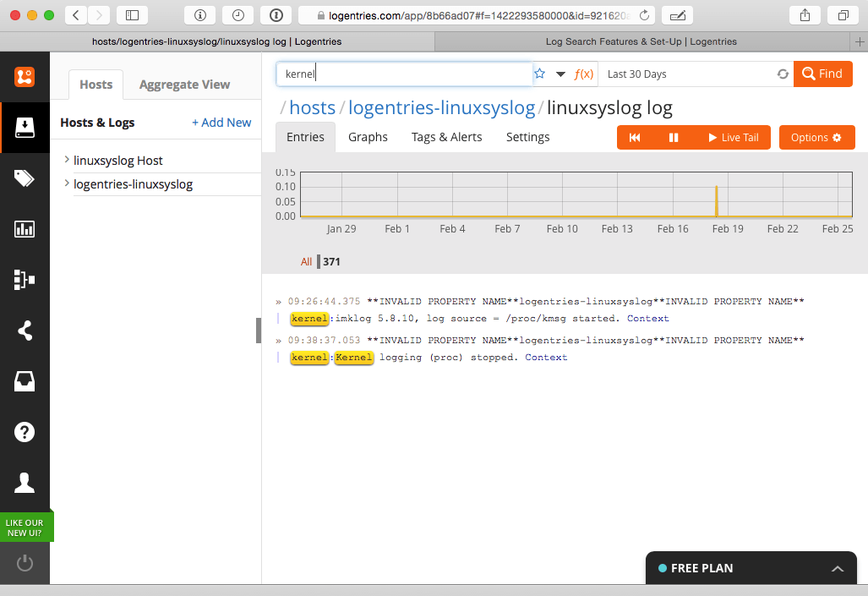This screenshot has width=868, height=596.
Task: Click the sidebar panel collapse handle
Action: pos(259,331)
